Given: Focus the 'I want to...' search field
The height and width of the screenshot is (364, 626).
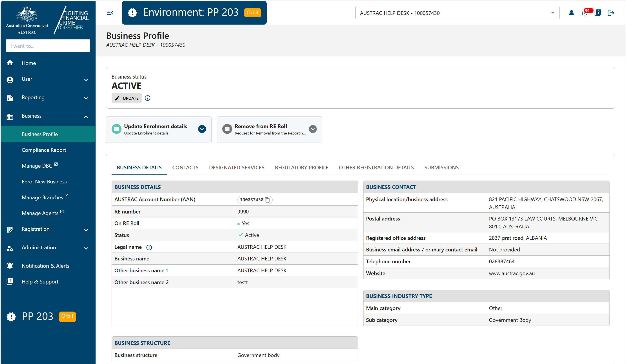Looking at the screenshot, I should pos(48,46).
